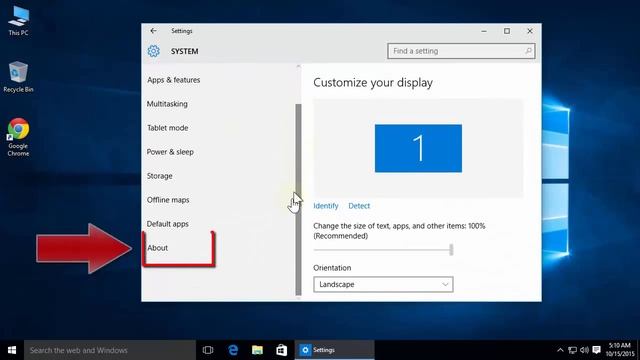
Task: Click the search magnifier in Find a setting
Action: pyautogui.click(x=528, y=51)
